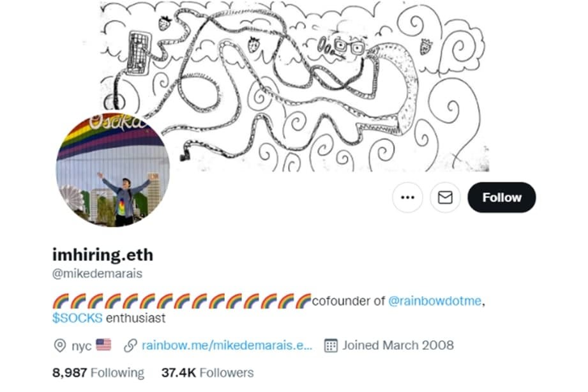Image resolution: width=588 pixels, height=392 pixels.
Task: Click the Joined March 2008 text
Action: tap(398, 345)
